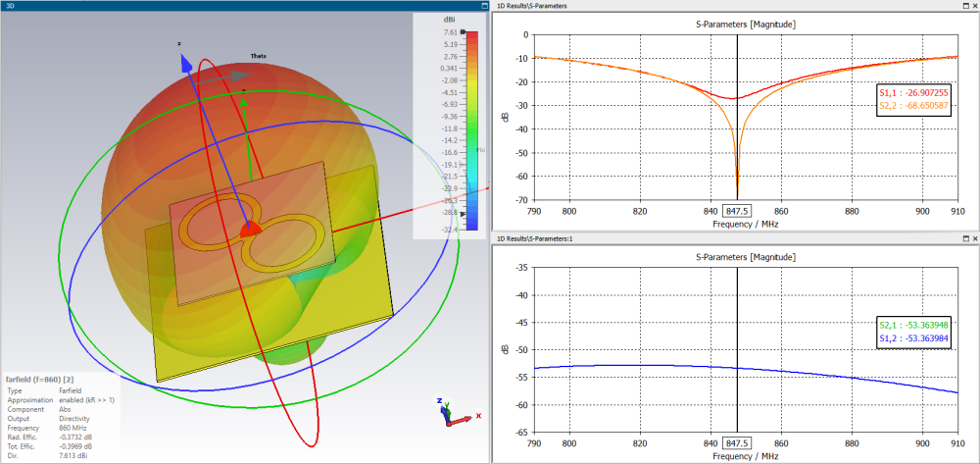
Task: Click the 1D Results\S-Parameters:1 window title
Action: 534,239
